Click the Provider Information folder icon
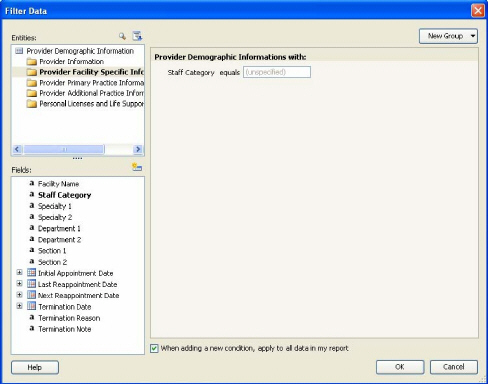Viewport: 488px width, 384px height. pos(32,62)
